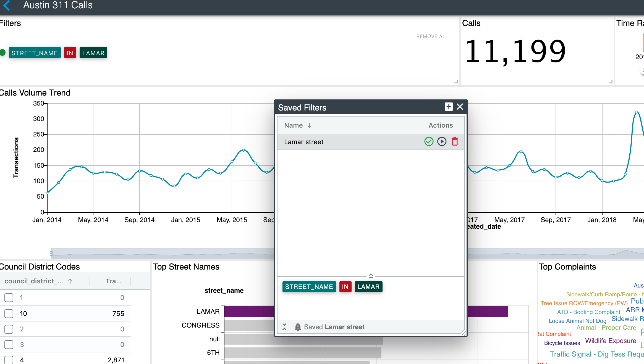This screenshot has height=364, width=644.
Task: Select Bicycle Issues in word cloud
Action: (562, 343)
